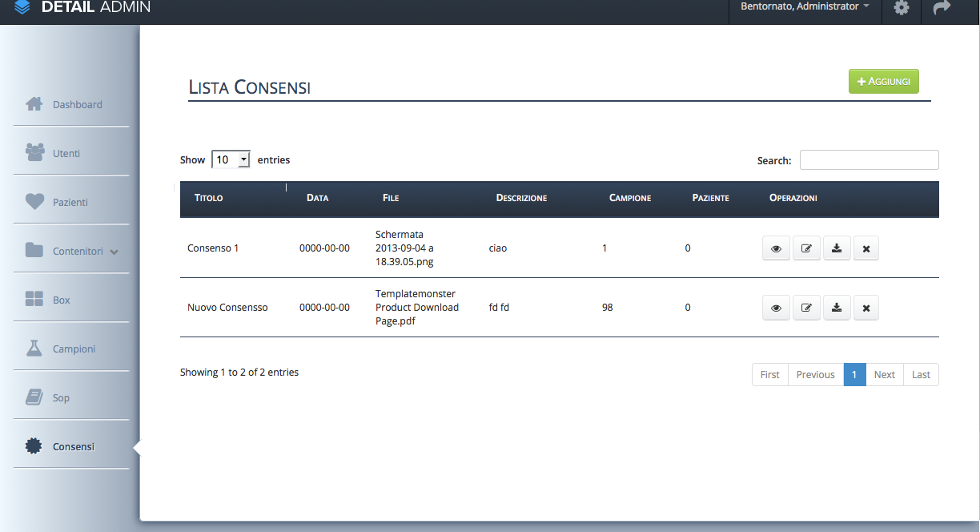980x532 pixels.
Task: Edit the Nuovo Consensso entry
Action: click(806, 308)
